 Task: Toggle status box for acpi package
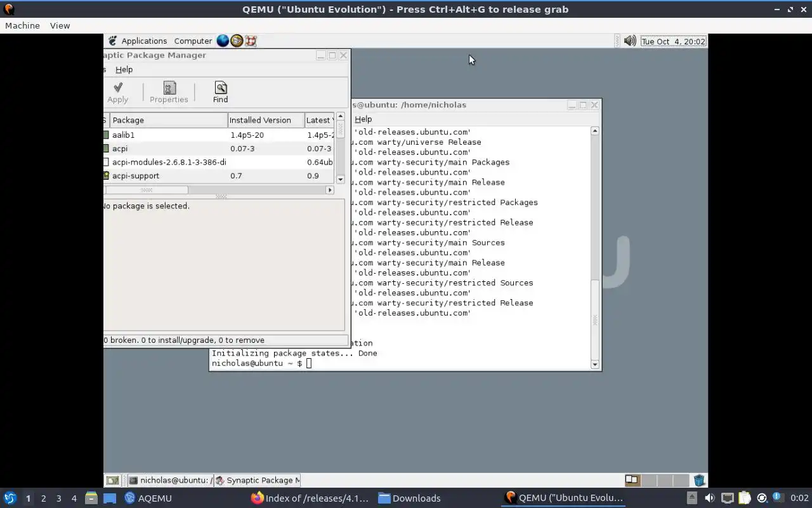point(106,149)
